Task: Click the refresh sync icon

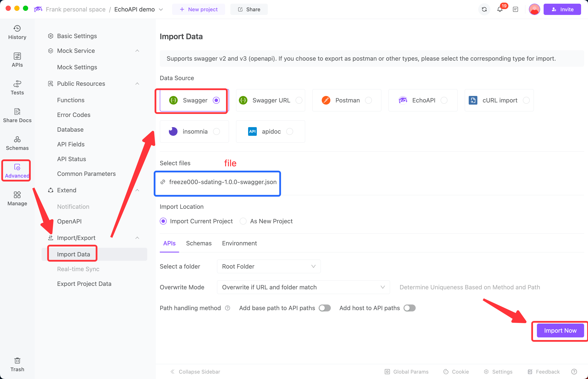Action: click(484, 9)
